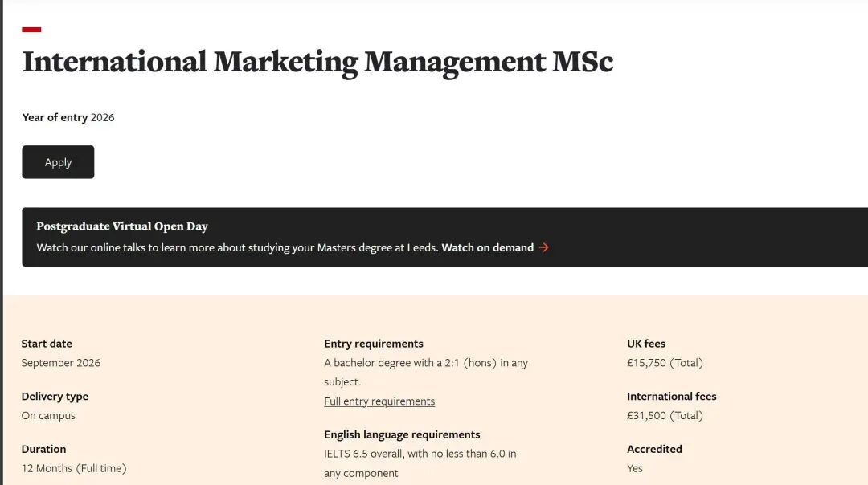Click the orange arrow beside Watch on demand
Screen dimensions: 868x485
click(x=544, y=247)
